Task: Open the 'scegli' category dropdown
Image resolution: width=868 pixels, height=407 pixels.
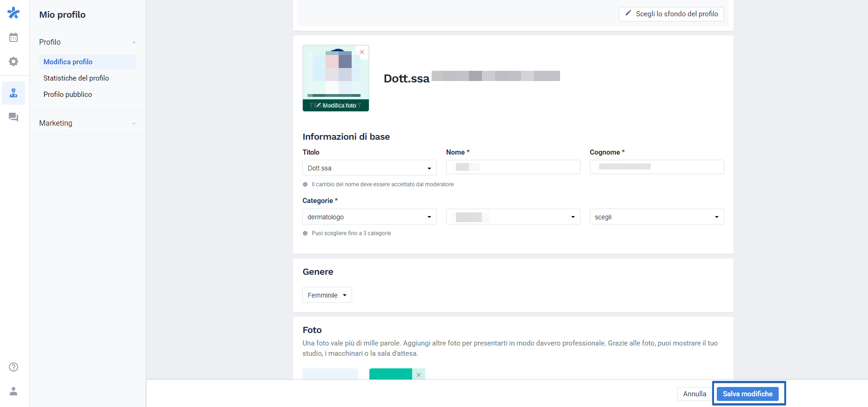Action: 657,217
